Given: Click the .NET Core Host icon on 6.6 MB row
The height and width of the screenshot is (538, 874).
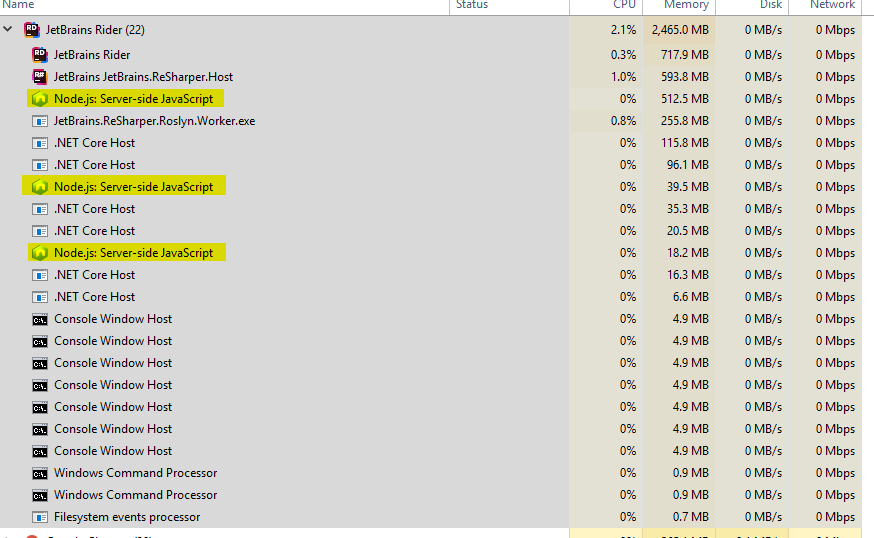Looking at the screenshot, I should 40,297.
